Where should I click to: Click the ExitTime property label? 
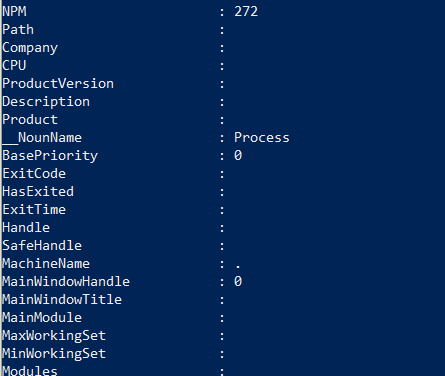(x=34, y=210)
